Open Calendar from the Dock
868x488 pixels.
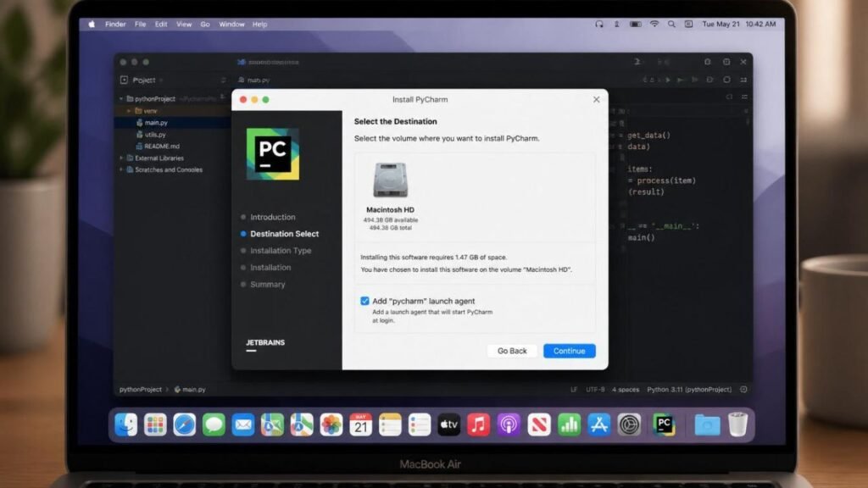(361, 425)
